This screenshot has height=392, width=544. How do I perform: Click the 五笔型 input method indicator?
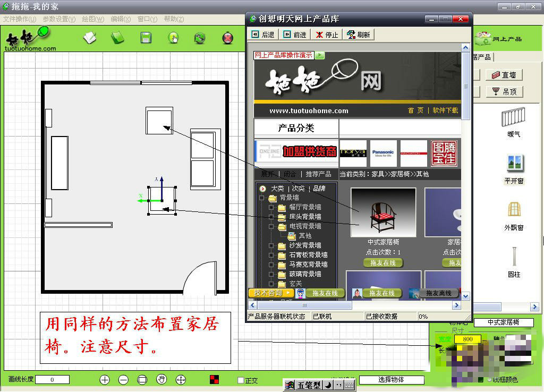click(309, 385)
